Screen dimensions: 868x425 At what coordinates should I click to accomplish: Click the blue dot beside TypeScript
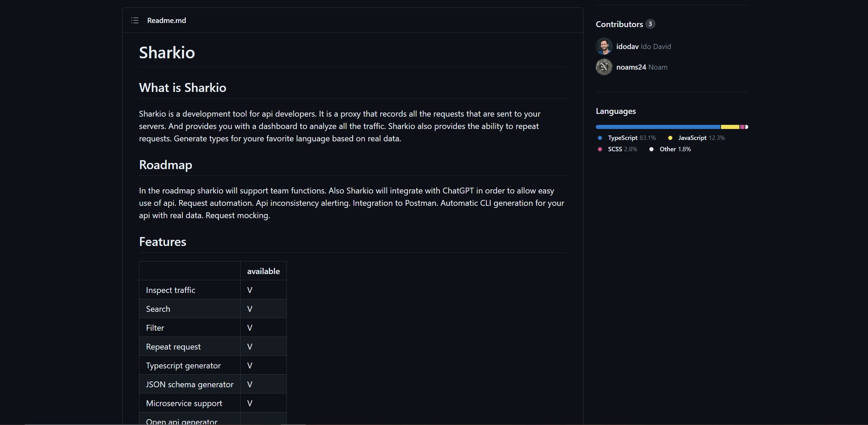coord(600,138)
